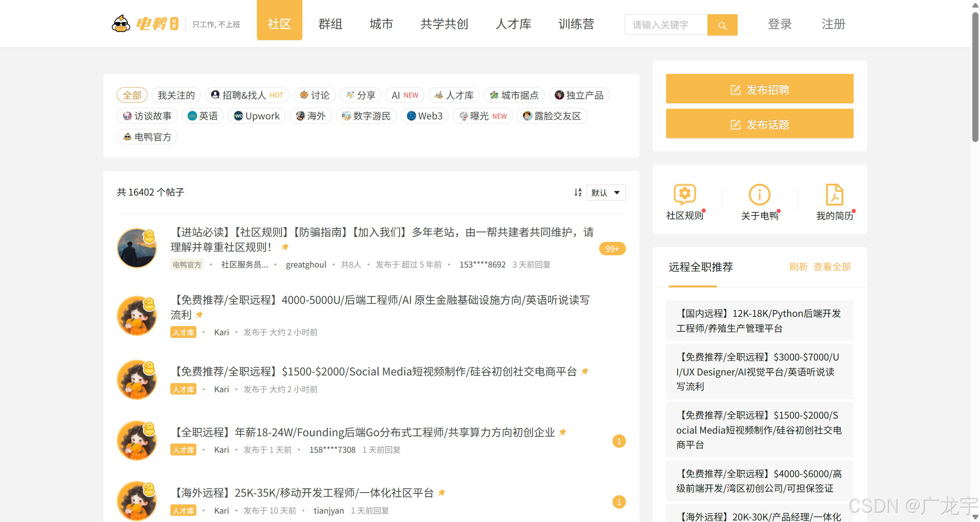Viewport: 980px width, 522px height.
Task: Click the 99+ reply count badge
Action: (x=612, y=249)
